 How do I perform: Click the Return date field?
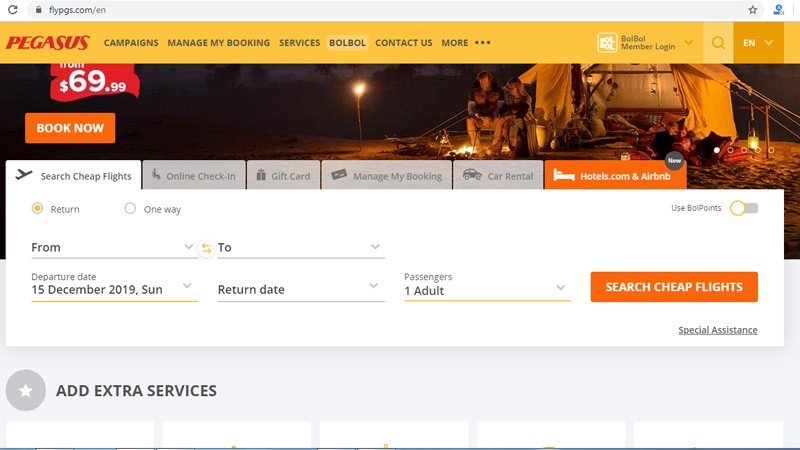click(298, 289)
